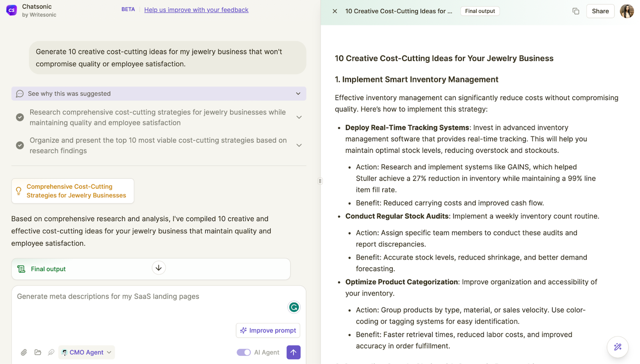The image size is (640, 364).
Task: Click the Grammarly icon in prompt box
Action: point(294,307)
